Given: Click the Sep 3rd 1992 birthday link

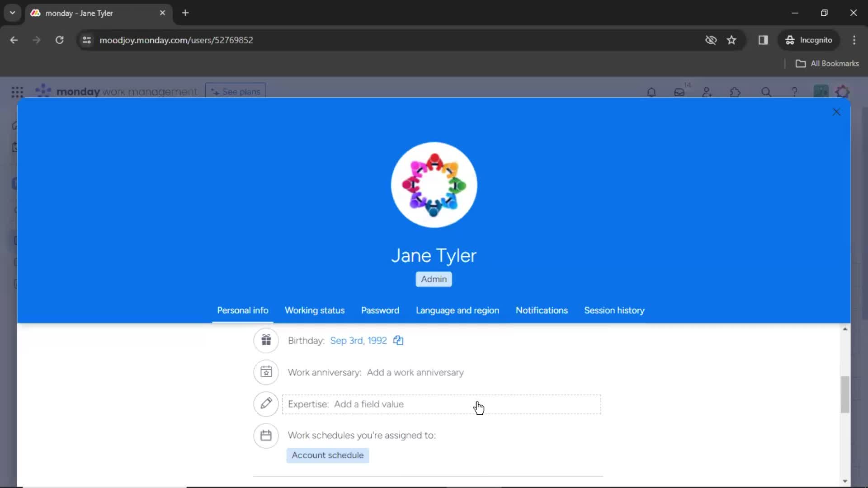Looking at the screenshot, I should click(359, 340).
